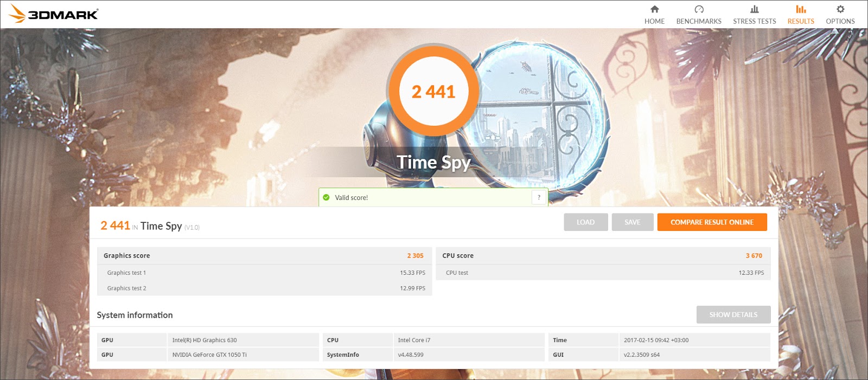Click the SystemInfo label cell
This screenshot has height=380, width=868.
pyautogui.click(x=357, y=355)
